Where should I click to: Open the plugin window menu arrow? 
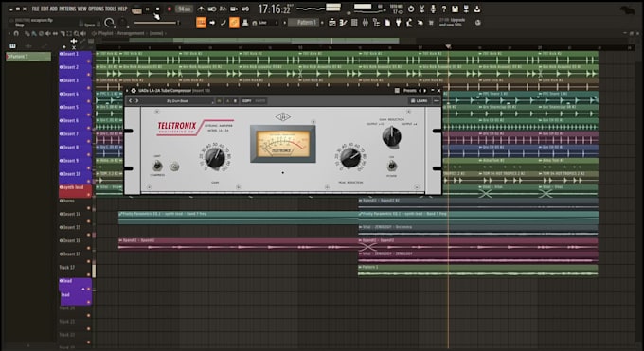pos(127,91)
